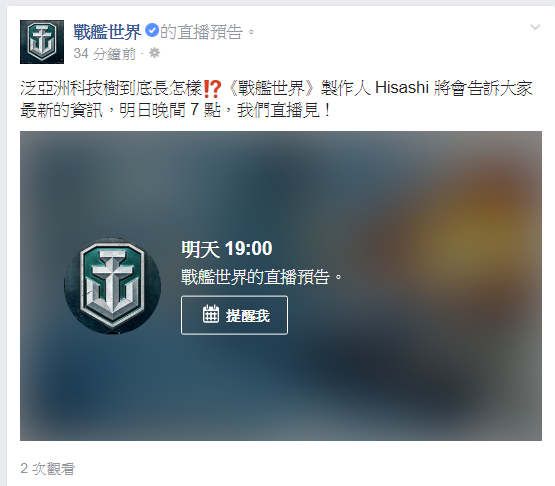Click the 最新的資訊 phrase in post
Image resolution: width=555 pixels, height=486 pixels.
(62, 110)
